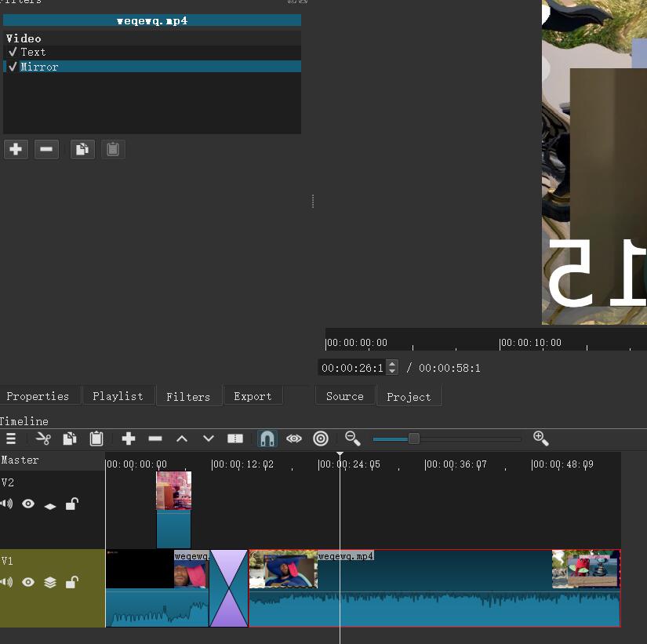Toggle ripple mode target icon
The width and height of the screenshot is (647, 644).
(321, 438)
